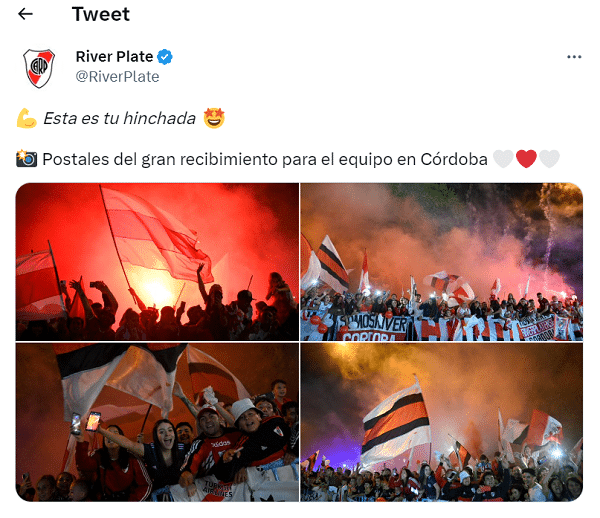Click the first white heart emoji
The width and height of the screenshot is (600, 518).
[503, 159]
